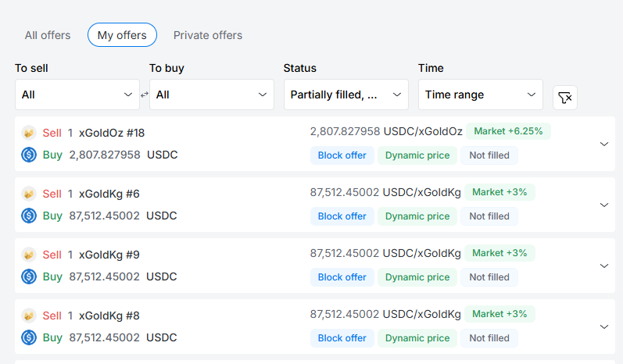
Task: Open the Status filter dropdown
Action: tap(346, 95)
